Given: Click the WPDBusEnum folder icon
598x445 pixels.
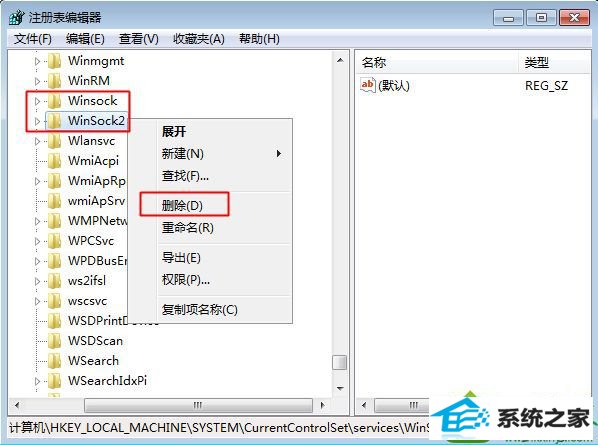Looking at the screenshot, I should tap(54, 261).
